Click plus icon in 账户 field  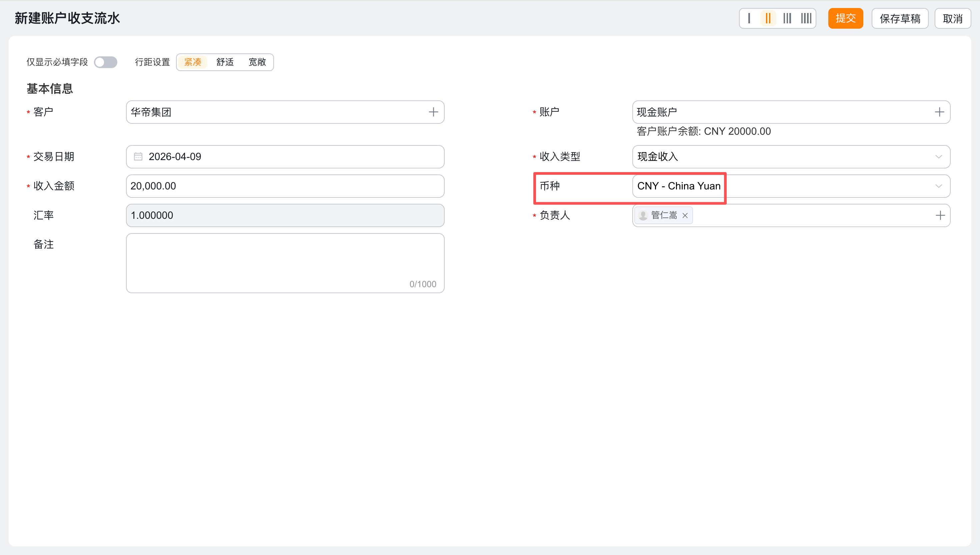[939, 112]
